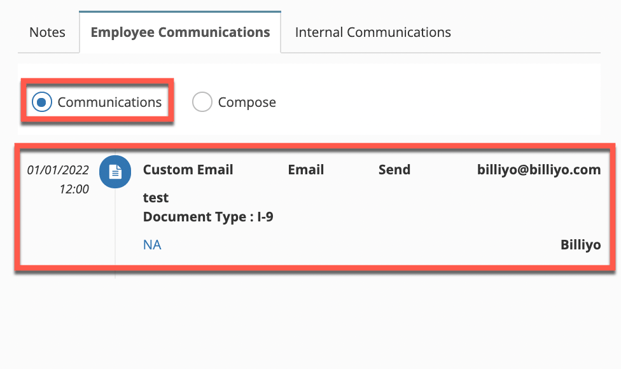Click the 12:00 time stamp
621x369 pixels.
coord(74,189)
